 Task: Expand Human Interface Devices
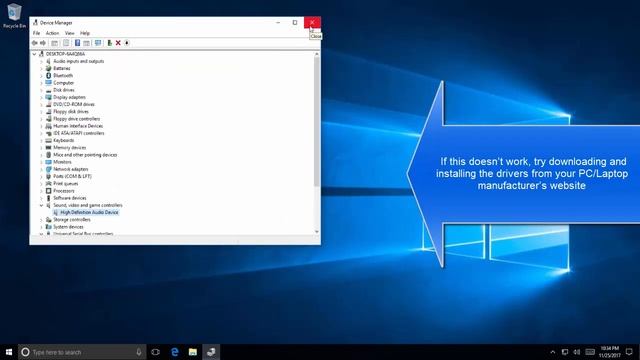tap(41, 126)
